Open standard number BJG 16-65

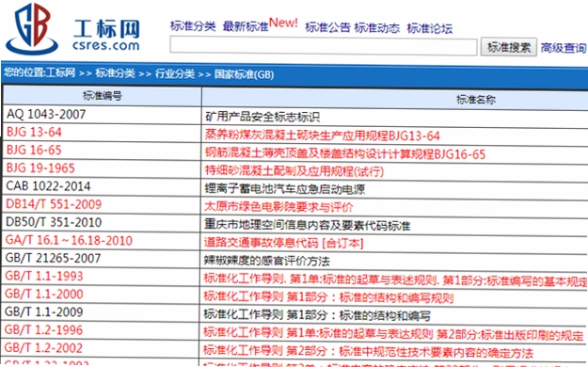point(34,151)
